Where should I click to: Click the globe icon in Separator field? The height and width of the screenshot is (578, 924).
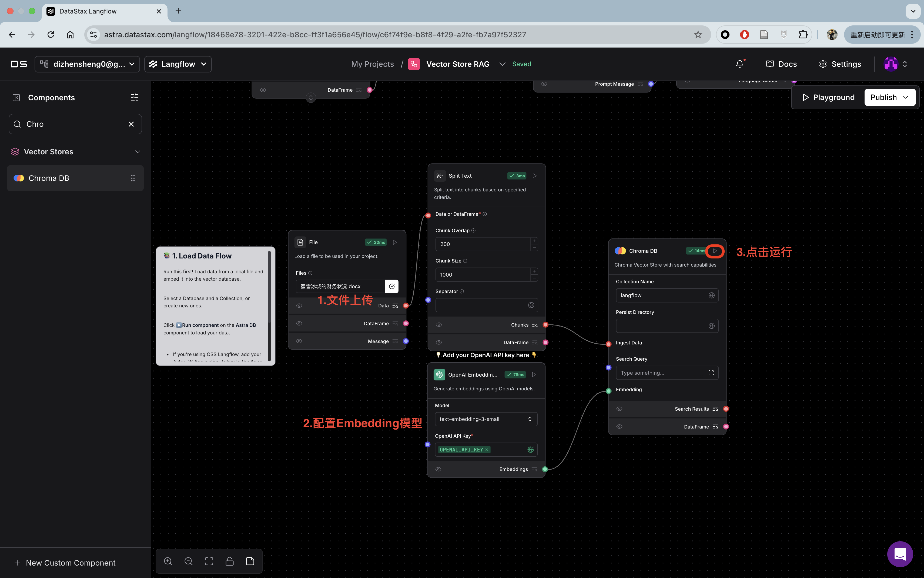531,305
